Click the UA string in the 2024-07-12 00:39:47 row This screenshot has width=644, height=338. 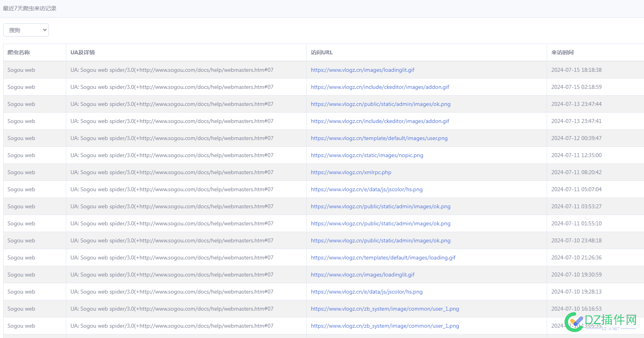172,138
